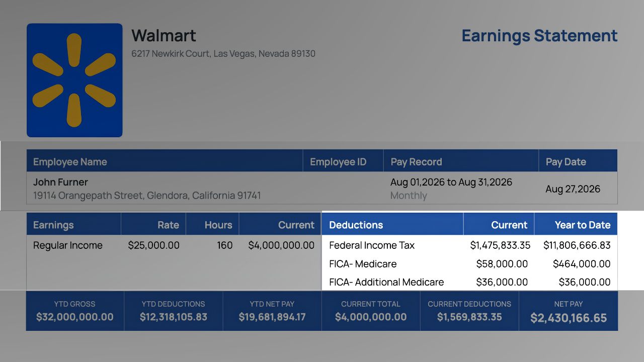Viewport: 644px width, 362px height.
Task: Click the pay date Aug 27,2026
Action: click(x=573, y=189)
